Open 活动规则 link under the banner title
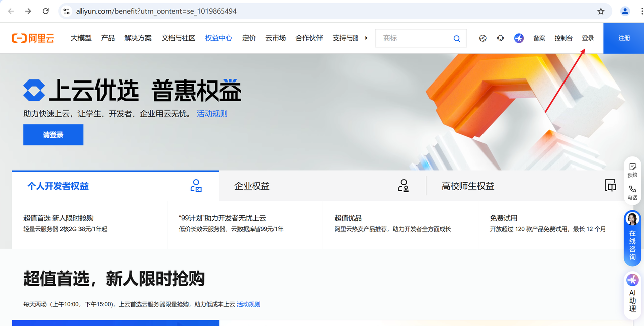 point(212,114)
